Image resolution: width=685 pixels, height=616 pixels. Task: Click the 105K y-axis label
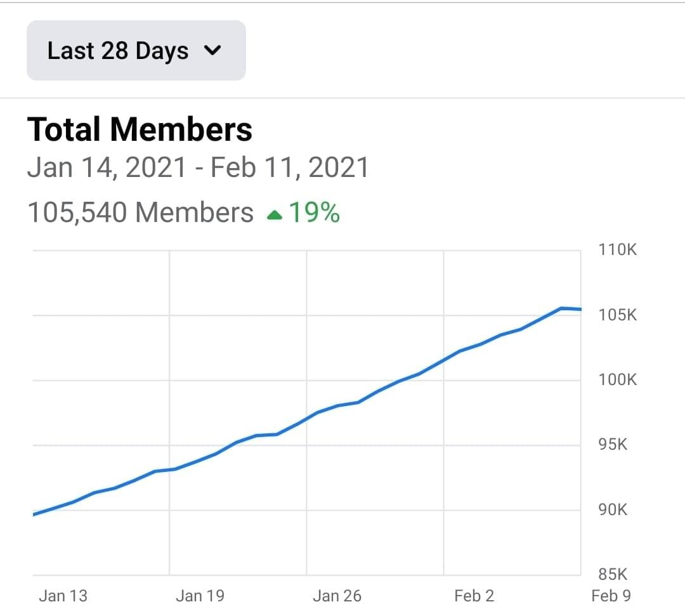click(617, 315)
